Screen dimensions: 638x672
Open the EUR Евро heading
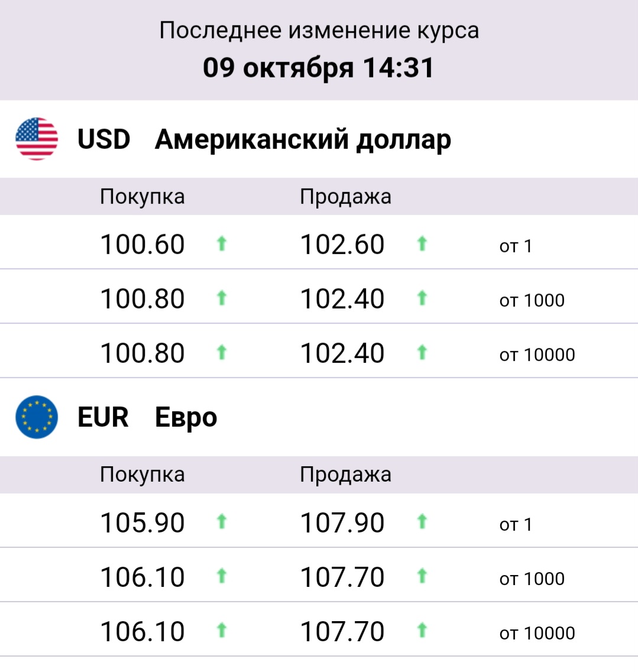[x=147, y=417]
